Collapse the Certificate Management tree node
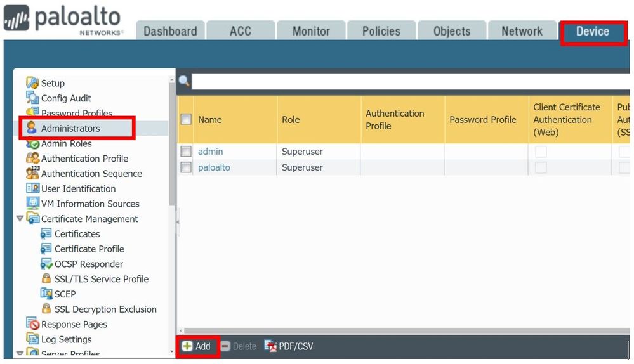Image resolution: width=634 pixels, height=364 pixels. point(20,219)
